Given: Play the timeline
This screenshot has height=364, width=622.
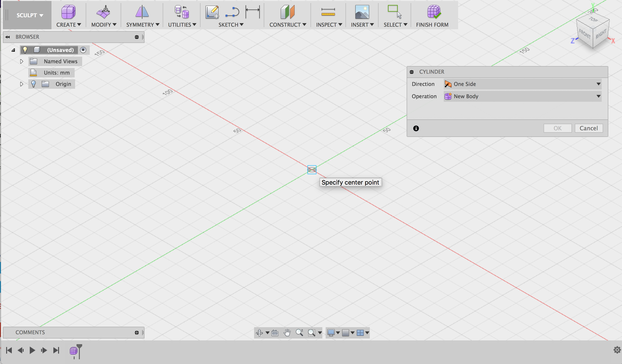Looking at the screenshot, I should (x=32, y=350).
